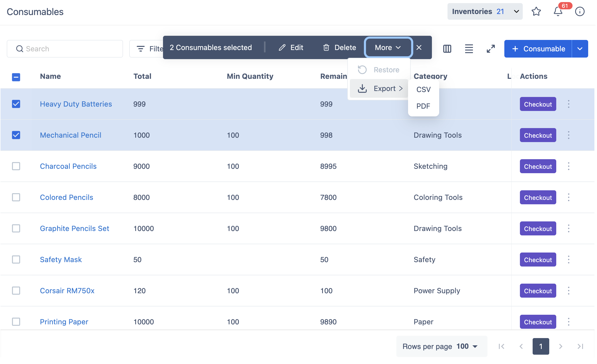597x364 pixels.
Task: Click the info circle icon
Action: pyautogui.click(x=580, y=12)
